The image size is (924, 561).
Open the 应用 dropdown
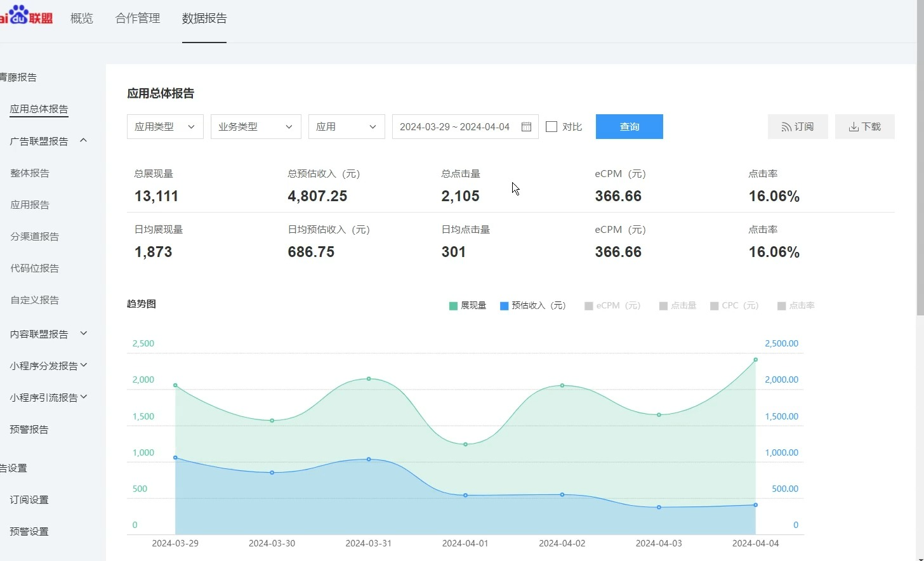(x=346, y=127)
